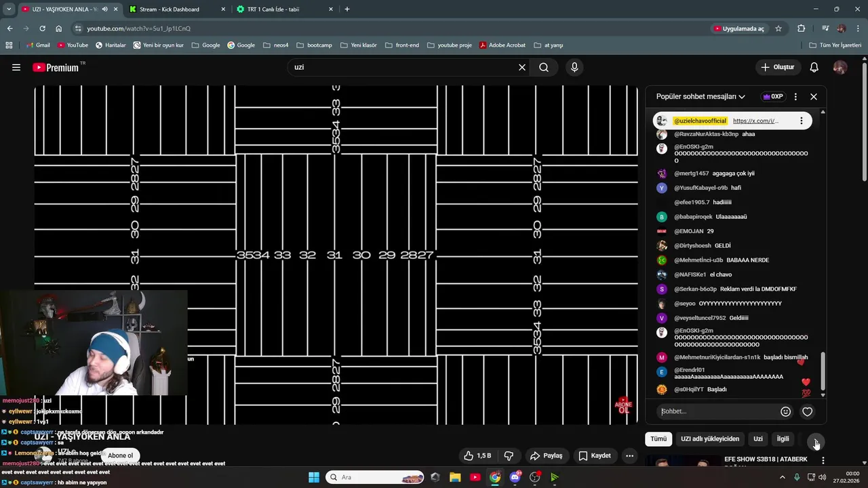Expand the Popüler sohbet mesajları dropdown

tap(701, 97)
